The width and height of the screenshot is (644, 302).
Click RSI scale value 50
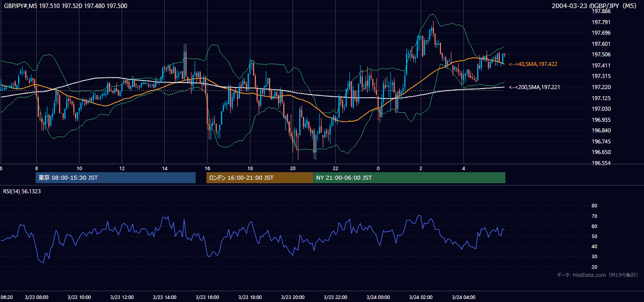(x=594, y=236)
